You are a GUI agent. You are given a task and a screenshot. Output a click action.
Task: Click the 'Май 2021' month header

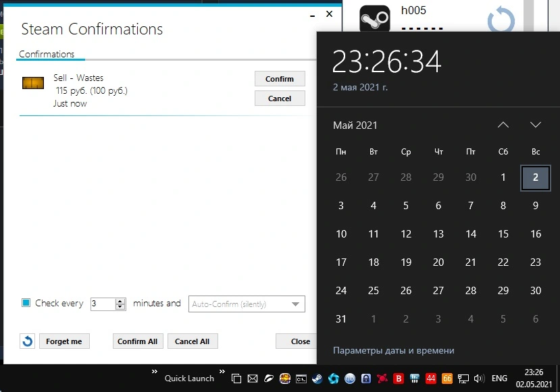[355, 125]
